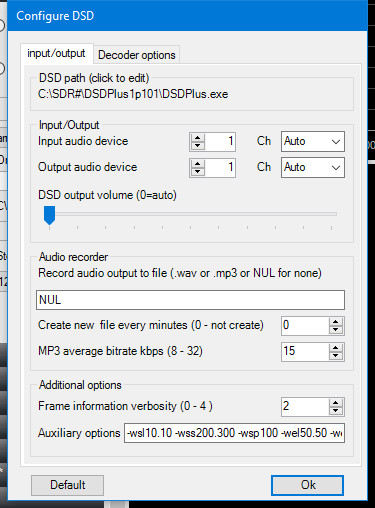Open the Input audio device Ch dropdown

pos(313,141)
